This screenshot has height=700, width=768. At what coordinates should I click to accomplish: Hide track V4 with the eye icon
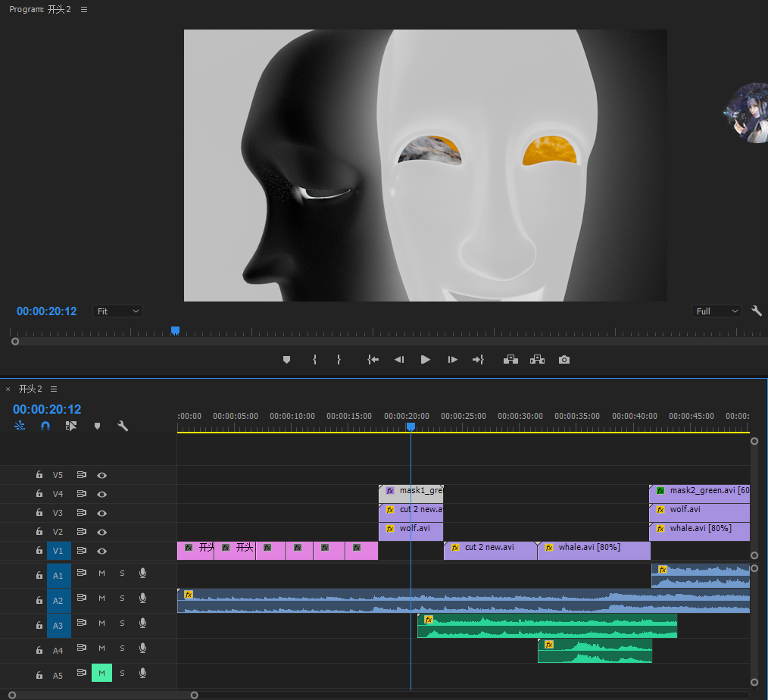(101, 494)
